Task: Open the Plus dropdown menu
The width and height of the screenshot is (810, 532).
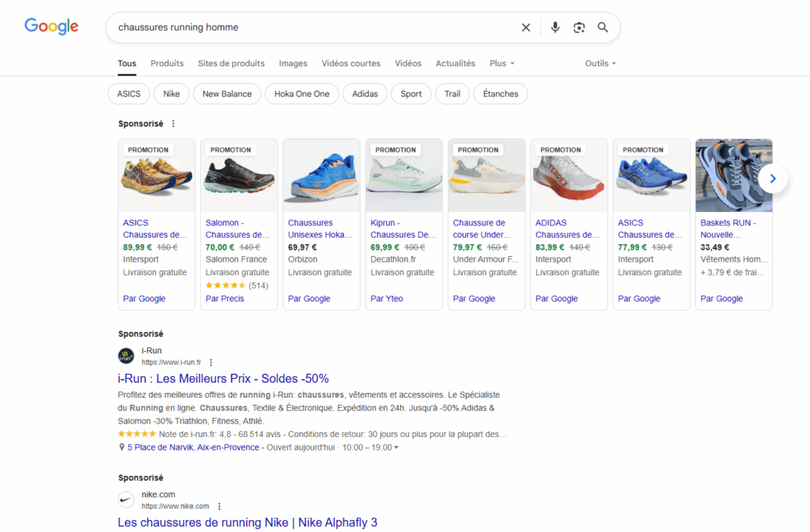Action: coord(502,63)
